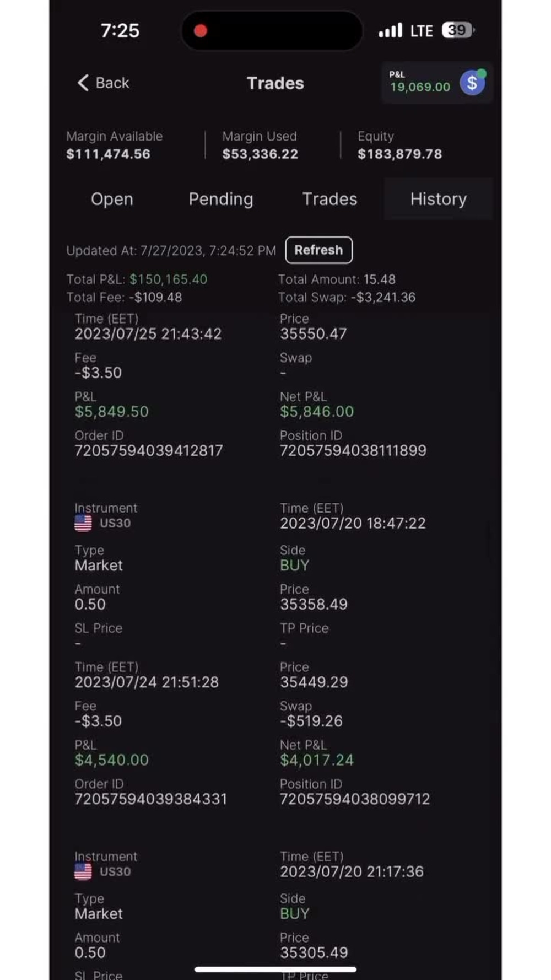Switch to the Open tab
551x980 pixels.
112,199
